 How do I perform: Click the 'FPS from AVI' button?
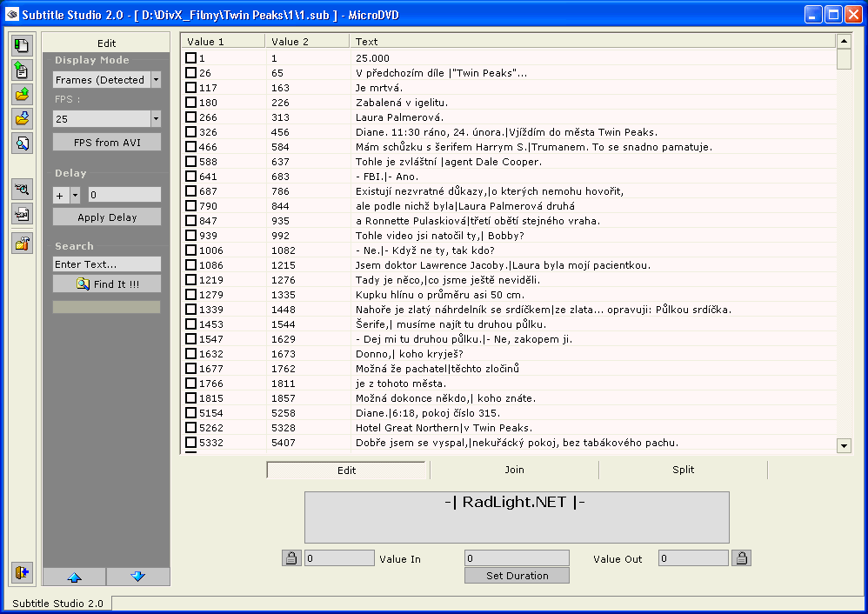point(107,143)
